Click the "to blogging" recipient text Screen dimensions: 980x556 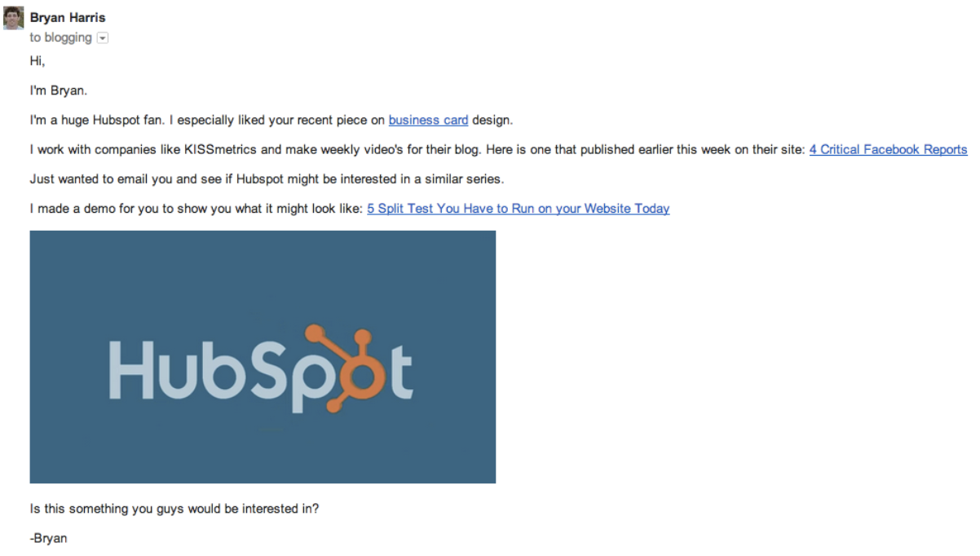(60, 38)
